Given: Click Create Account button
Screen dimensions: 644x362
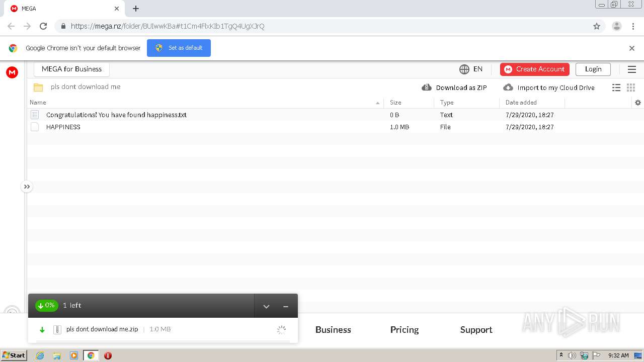Looking at the screenshot, I should pyautogui.click(x=534, y=69).
